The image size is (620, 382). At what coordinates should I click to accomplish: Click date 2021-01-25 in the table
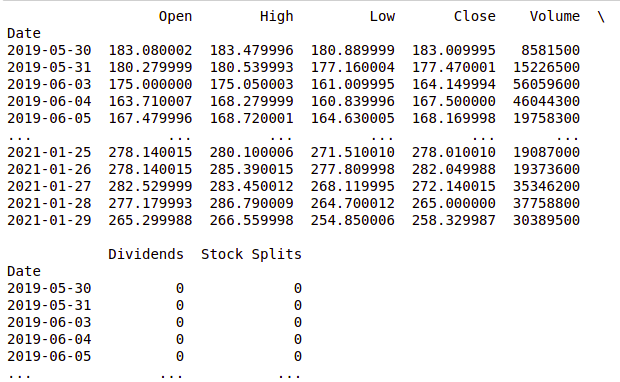49,152
